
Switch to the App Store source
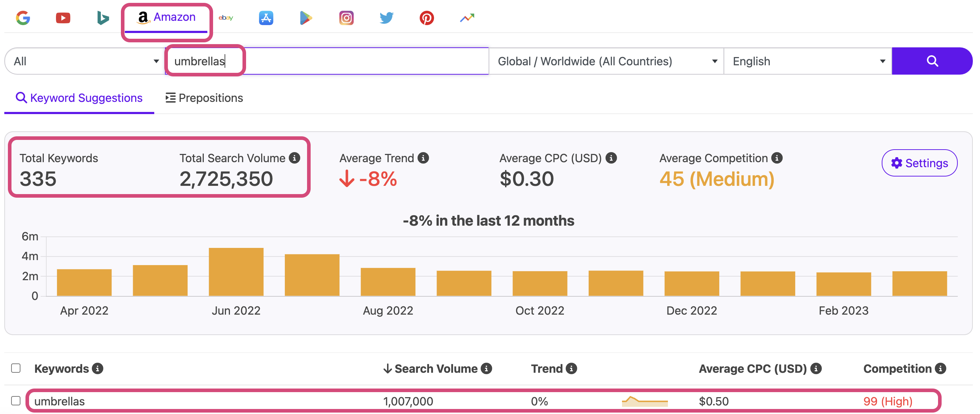(266, 18)
